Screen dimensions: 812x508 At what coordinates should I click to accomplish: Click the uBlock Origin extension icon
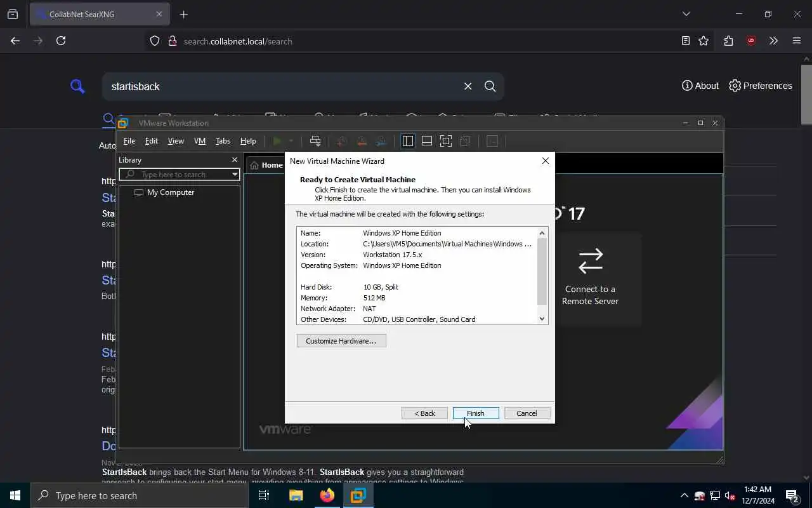751,41
